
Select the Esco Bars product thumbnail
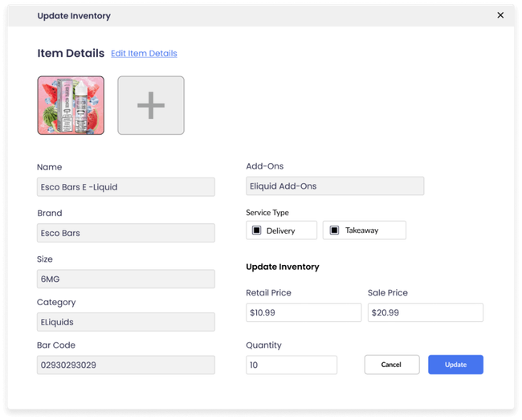pyautogui.click(x=71, y=105)
